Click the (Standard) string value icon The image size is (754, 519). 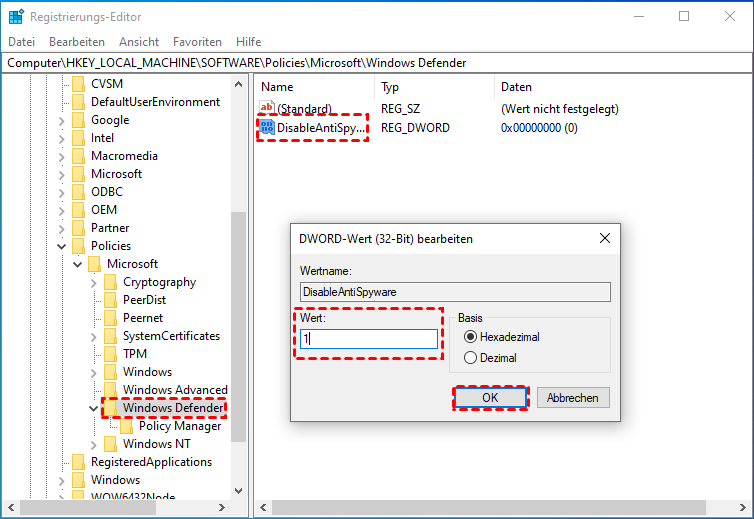267,108
